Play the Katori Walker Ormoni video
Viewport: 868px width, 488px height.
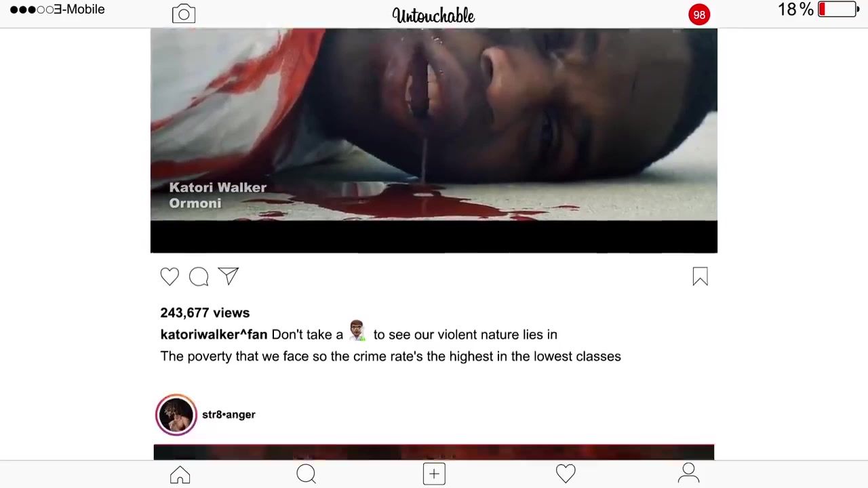434,140
